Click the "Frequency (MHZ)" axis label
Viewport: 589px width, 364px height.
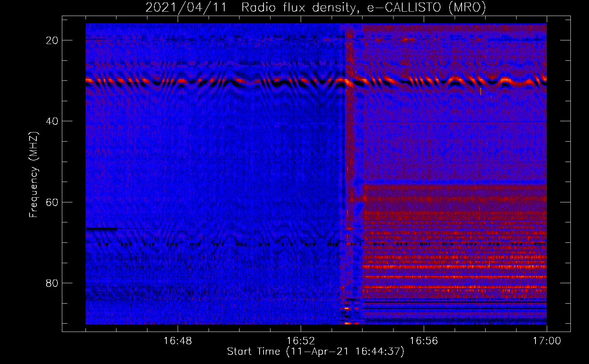(x=33, y=175)
